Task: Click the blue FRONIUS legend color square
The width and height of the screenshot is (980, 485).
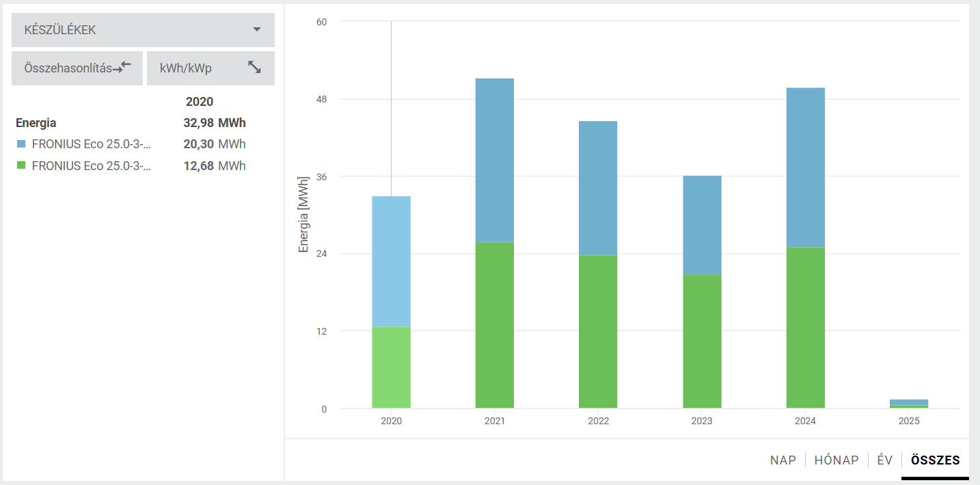Action: pyautogui.click(x=21, y=144)
